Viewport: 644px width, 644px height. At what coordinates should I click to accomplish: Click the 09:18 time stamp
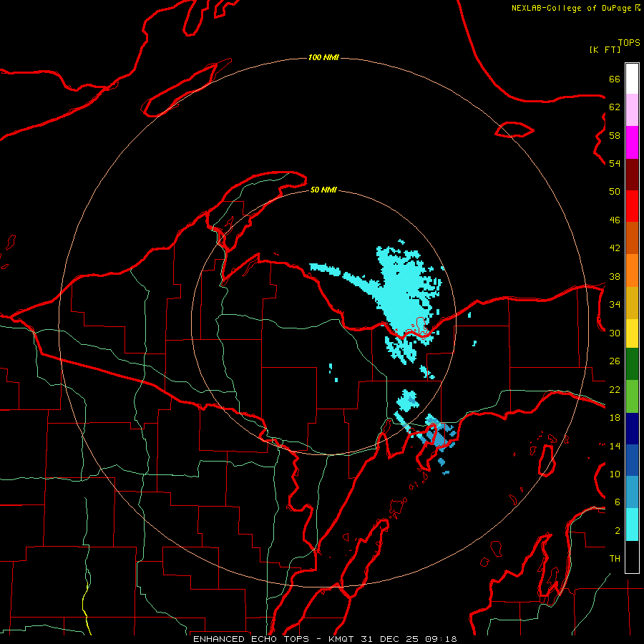click(441, 639)
